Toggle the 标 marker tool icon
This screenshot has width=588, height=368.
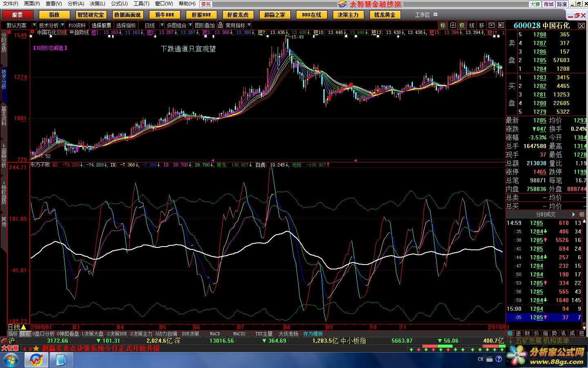pyautogui.click(x=443, y=25)
